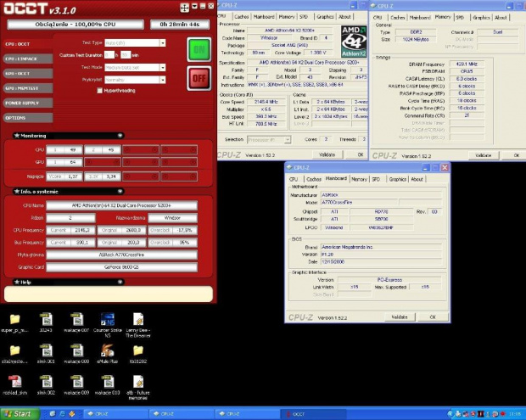Screen dimensions: 526x420
Task: Open SPD tab in the CPU-Z processor window
Action: tap(304, 17)
